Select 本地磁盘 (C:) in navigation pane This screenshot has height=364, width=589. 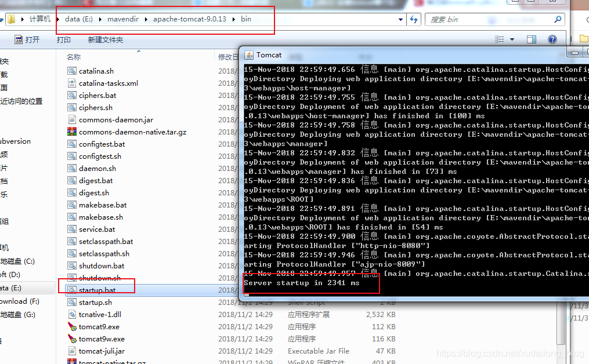tap(17, 261)
